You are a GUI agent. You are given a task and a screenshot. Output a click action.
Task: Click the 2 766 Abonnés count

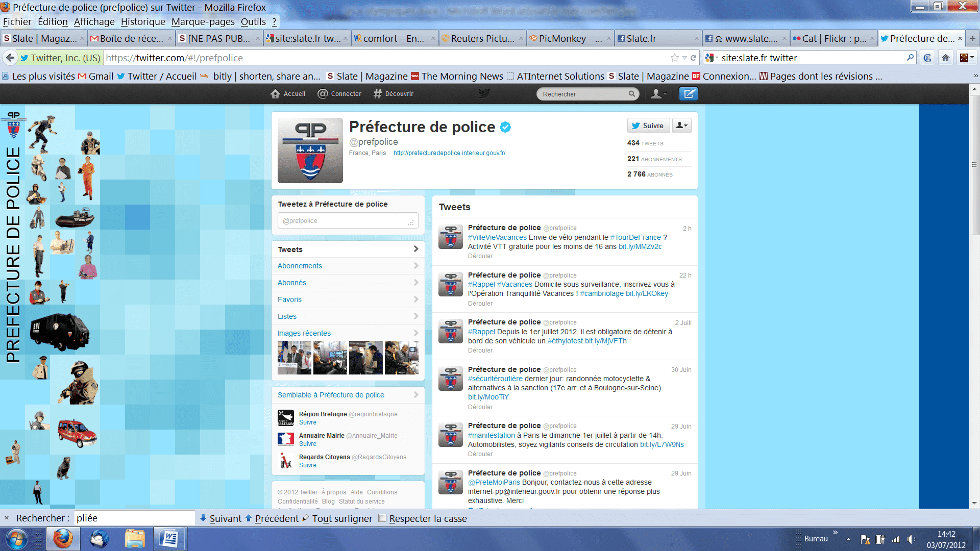(x=650, y=174)
